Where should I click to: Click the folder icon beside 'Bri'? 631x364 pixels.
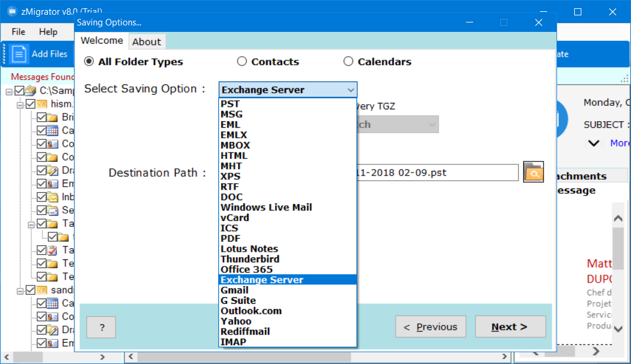point(52,117)
